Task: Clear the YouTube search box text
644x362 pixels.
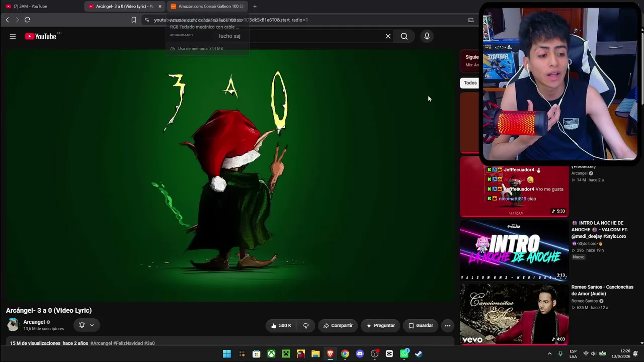Action: [x=388, y=36]
